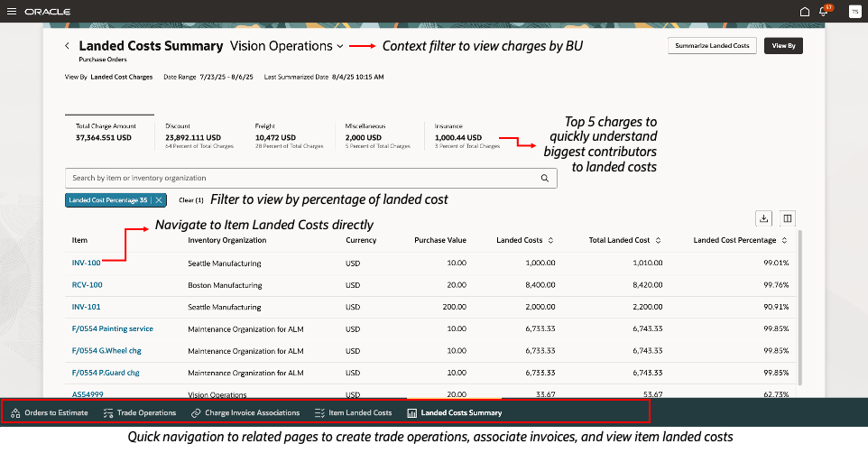The image size is (868, 453).
Task: Select the Freight charge card
Action: coord(289,135)
